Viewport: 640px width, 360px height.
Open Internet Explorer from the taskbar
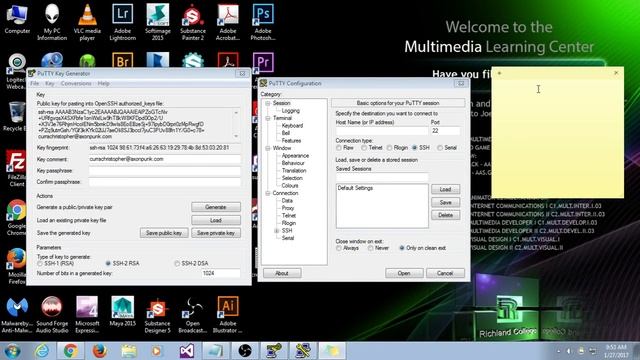click(42, 351)
